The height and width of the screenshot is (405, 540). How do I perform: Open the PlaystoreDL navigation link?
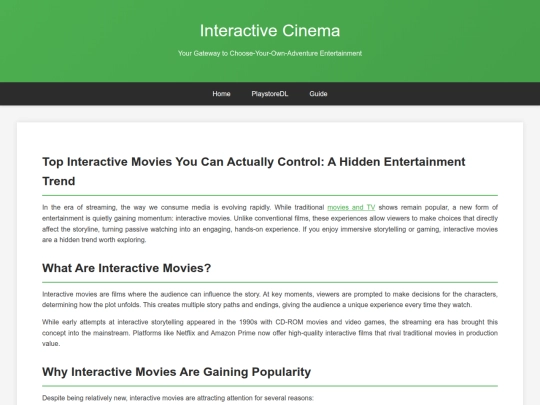click(x=270, y=94)
